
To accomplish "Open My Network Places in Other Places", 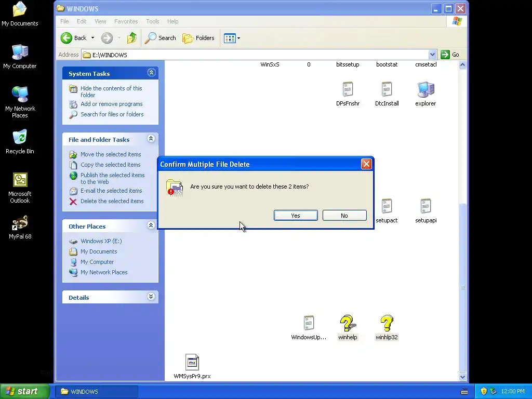I will (104, 272).
